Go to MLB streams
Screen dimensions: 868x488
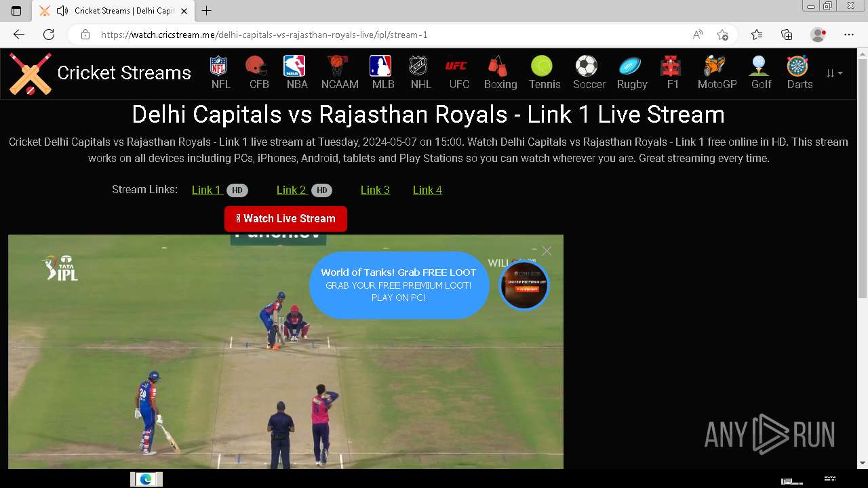click(382, 73)
